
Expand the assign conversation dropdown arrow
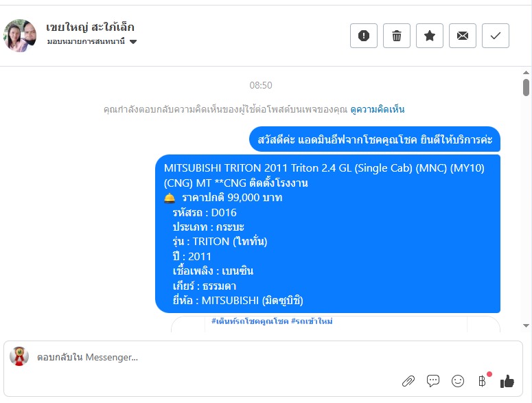[x=133, y=42]
